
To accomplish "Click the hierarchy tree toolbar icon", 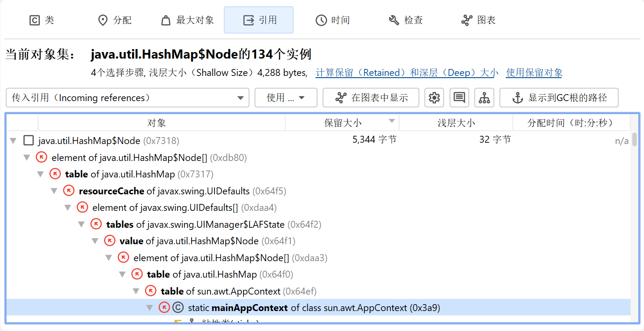I will tap(485, 98).
